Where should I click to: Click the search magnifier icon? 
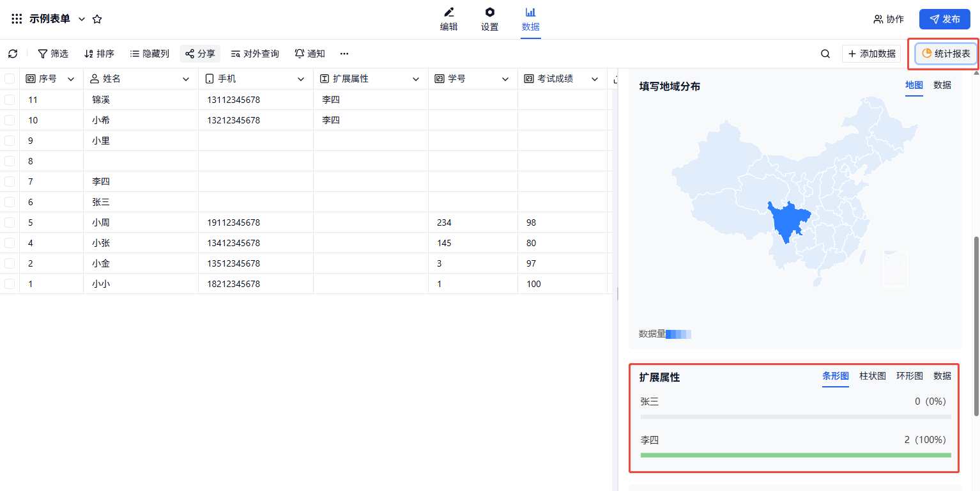(x=825, y=54)
